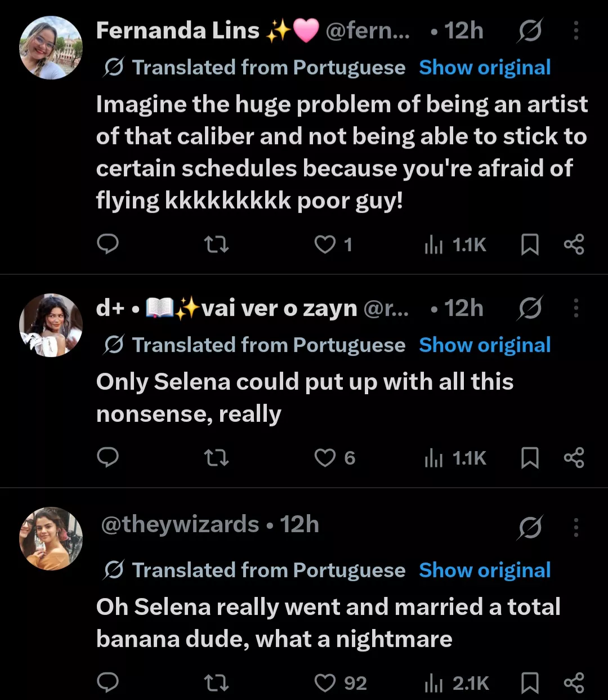Share the Fernanda Lins tweet
The width and height of the screenshot is (608, 700).
[x=574, y=244]
